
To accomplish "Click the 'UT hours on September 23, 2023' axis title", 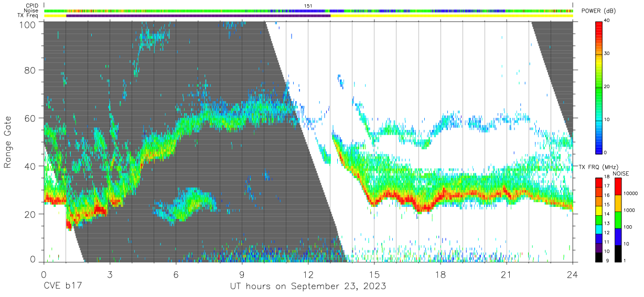I will [308, 286].
